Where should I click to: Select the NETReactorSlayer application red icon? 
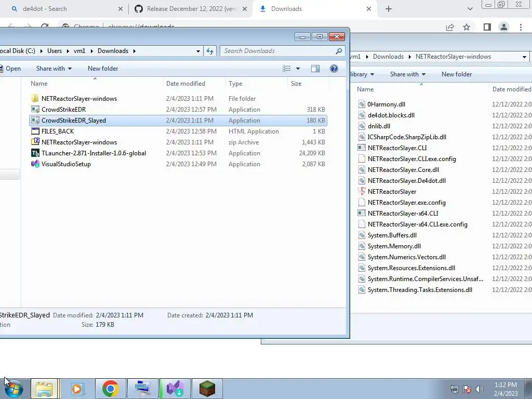tap(362, 191)
